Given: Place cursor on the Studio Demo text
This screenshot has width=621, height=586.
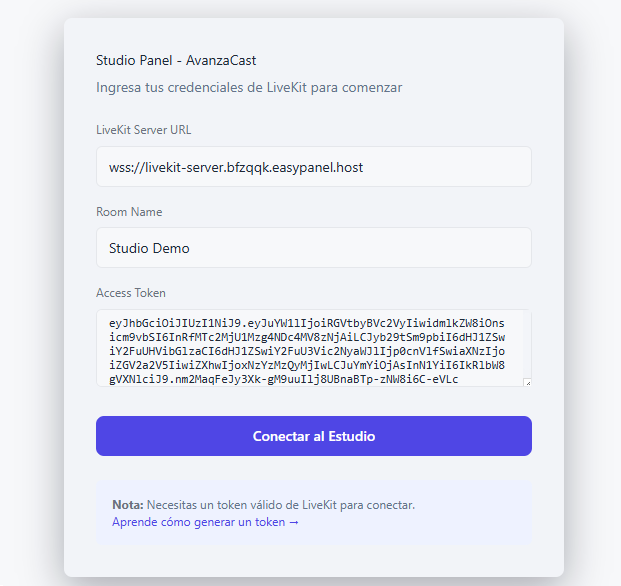Looking at the screenshot, I should 149,248.
